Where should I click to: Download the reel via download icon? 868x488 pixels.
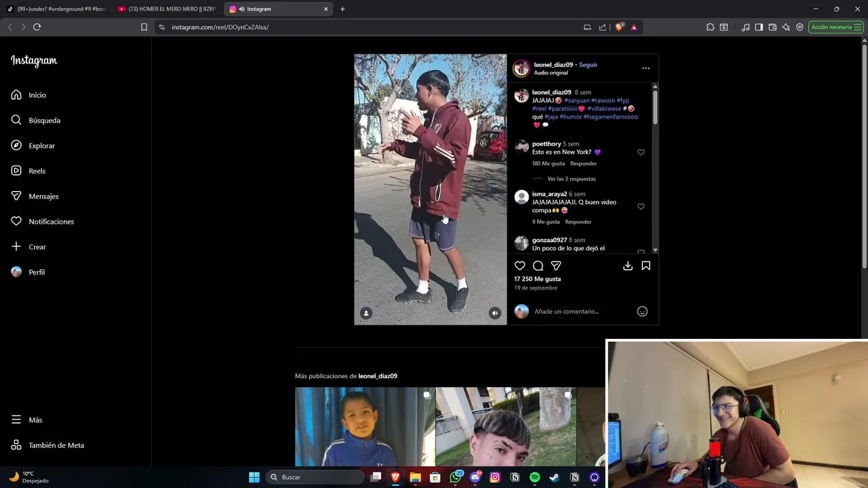(x=628, y=266)
